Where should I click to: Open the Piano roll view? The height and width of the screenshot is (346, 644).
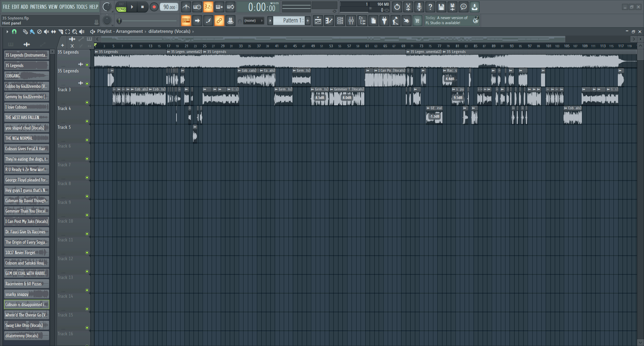(329, 21)
